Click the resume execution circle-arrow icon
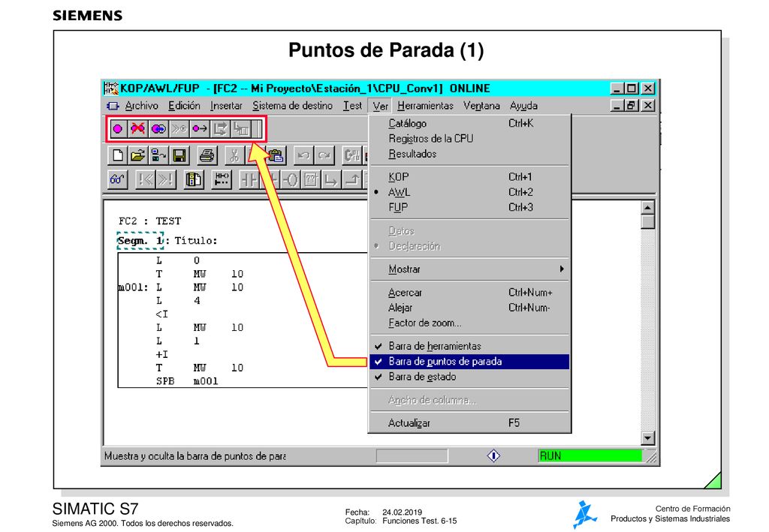The height and width of the screenshot is (532, 769). pos(200,129)
